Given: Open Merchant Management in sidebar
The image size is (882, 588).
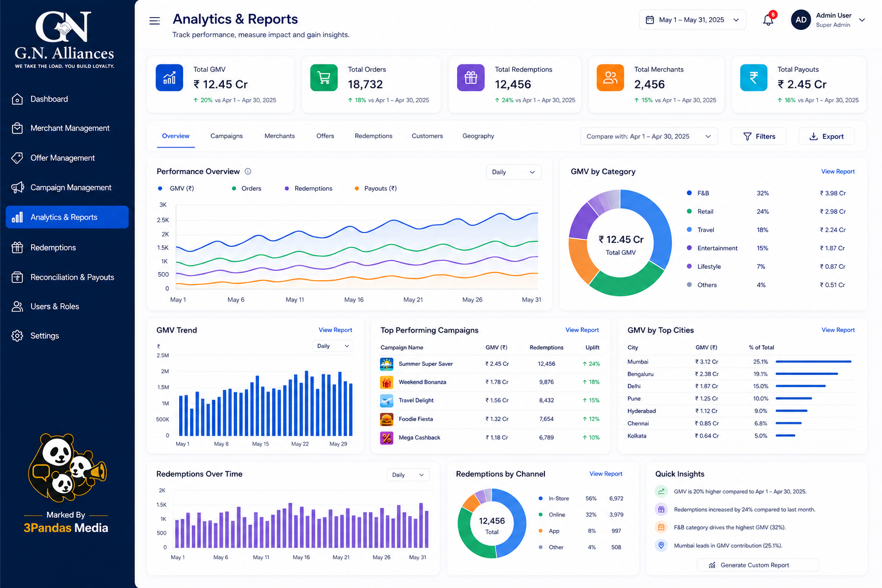Looking at the screenshot, I should coord(67,128).
